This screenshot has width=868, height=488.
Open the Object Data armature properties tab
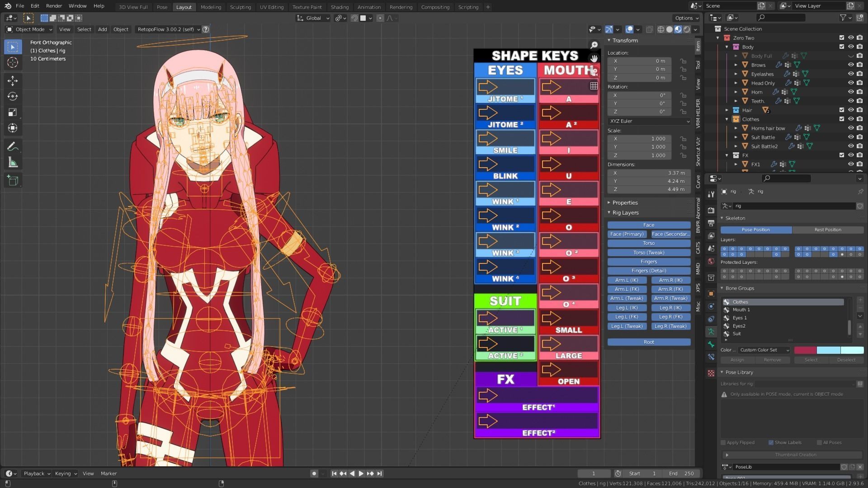tap(711, 332)
